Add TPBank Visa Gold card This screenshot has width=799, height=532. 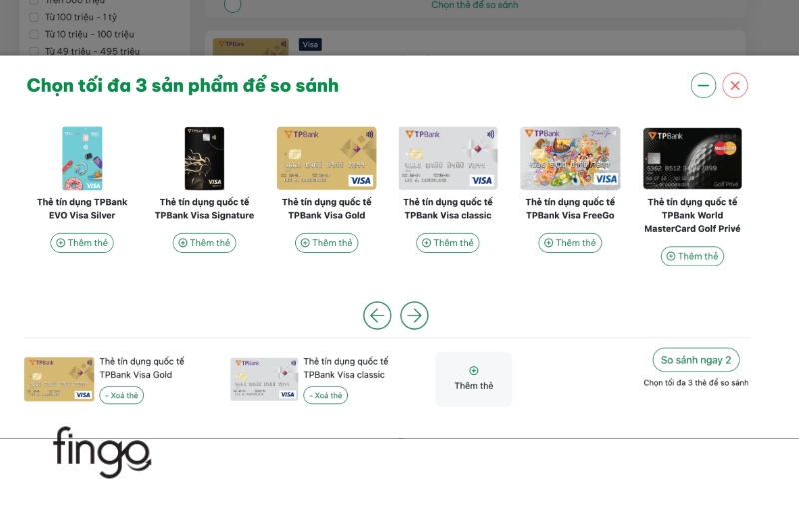[327, 243]
